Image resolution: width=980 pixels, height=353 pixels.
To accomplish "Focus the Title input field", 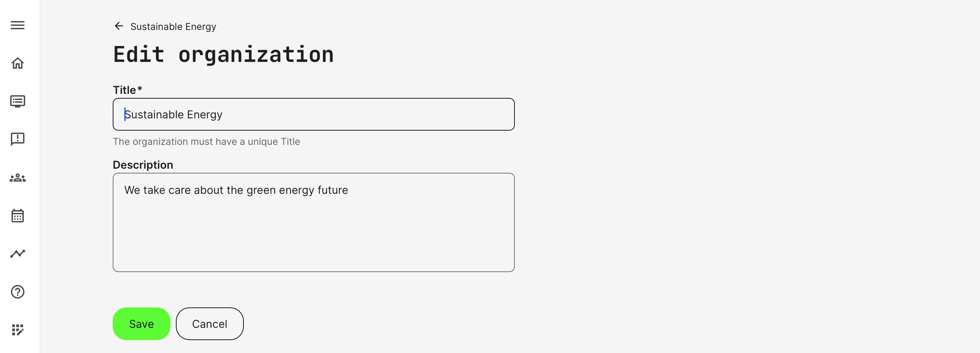I will (313, 114).
